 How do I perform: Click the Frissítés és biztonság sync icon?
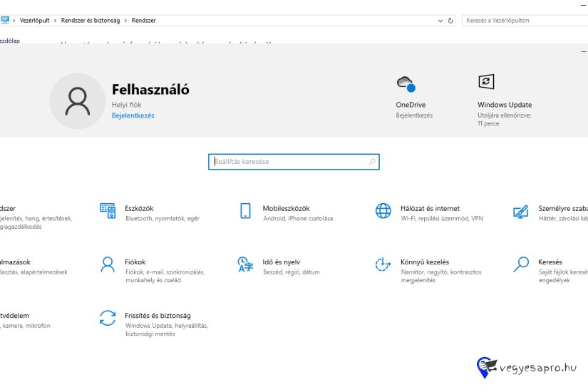click(108, 318)
